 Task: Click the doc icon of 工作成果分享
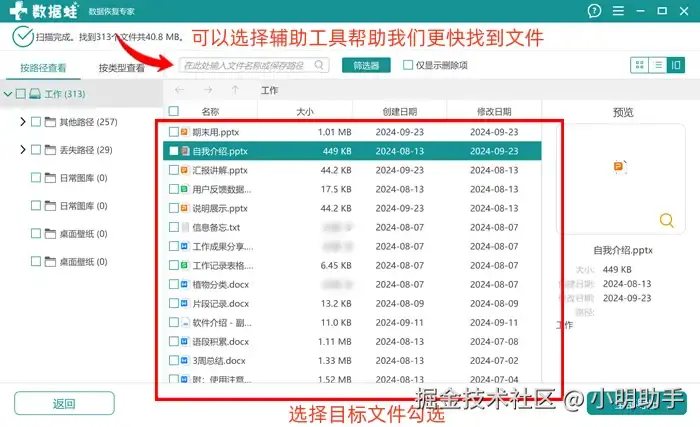[x=184, y=246]
